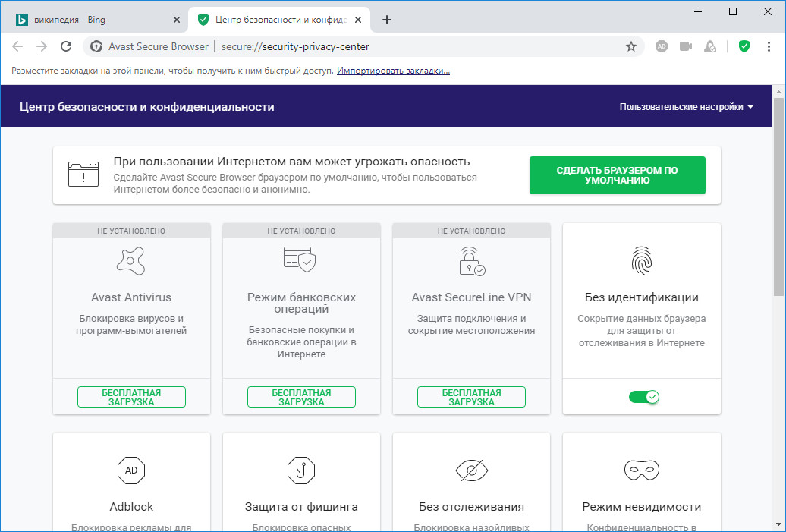Viewport: 786px width, 532px height.
Task: Click the fingerprint anti-identification icon
Action: click(642, 261)
